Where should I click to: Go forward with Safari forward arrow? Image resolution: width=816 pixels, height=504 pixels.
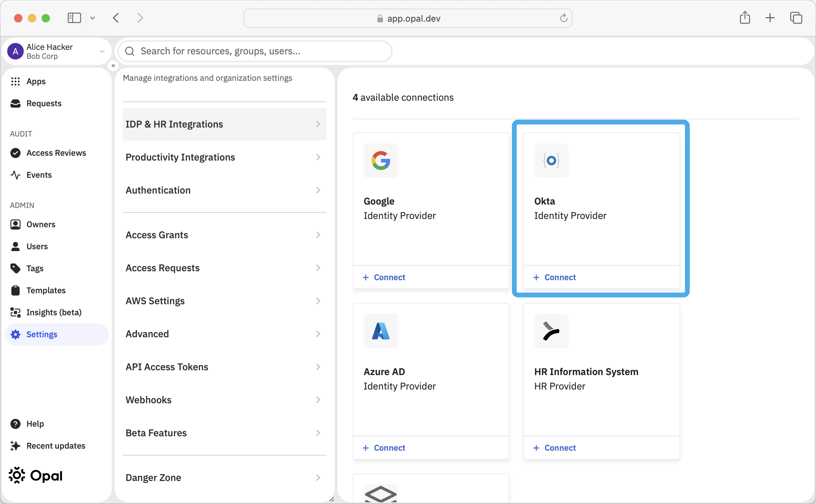(140, 18)
